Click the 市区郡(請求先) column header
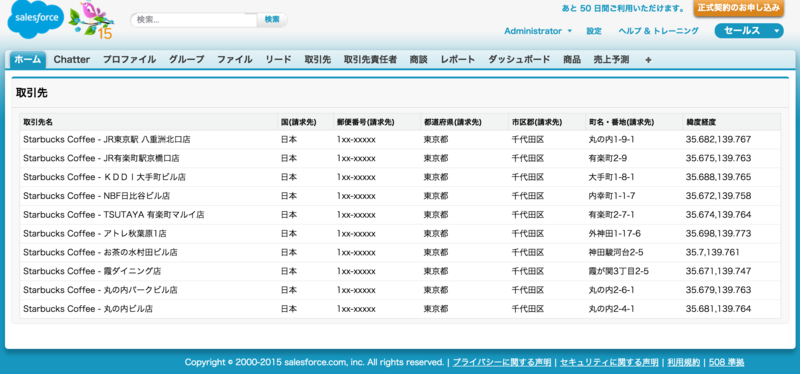Viewport: 800px width, 374px height. [546, 122]
